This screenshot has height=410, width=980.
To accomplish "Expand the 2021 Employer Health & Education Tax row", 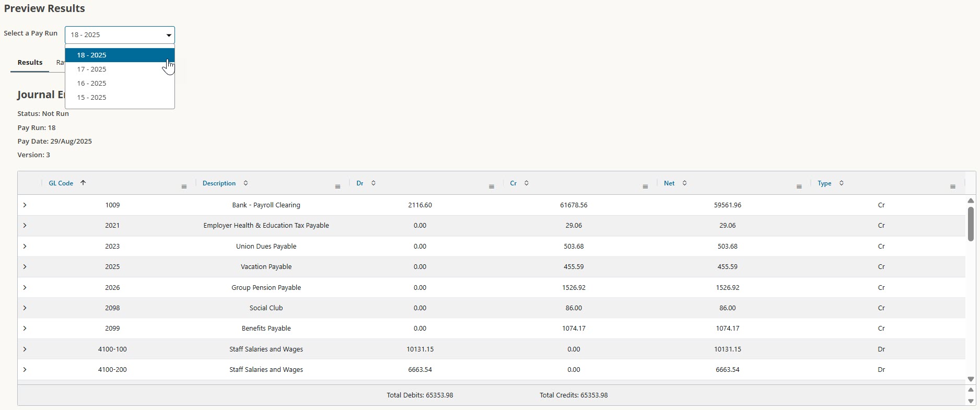I will [25, 226].
